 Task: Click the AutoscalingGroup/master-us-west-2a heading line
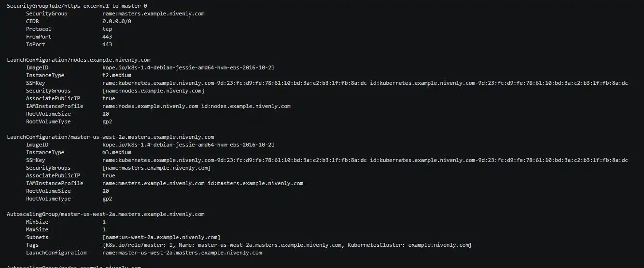click(x=105, y=214)
